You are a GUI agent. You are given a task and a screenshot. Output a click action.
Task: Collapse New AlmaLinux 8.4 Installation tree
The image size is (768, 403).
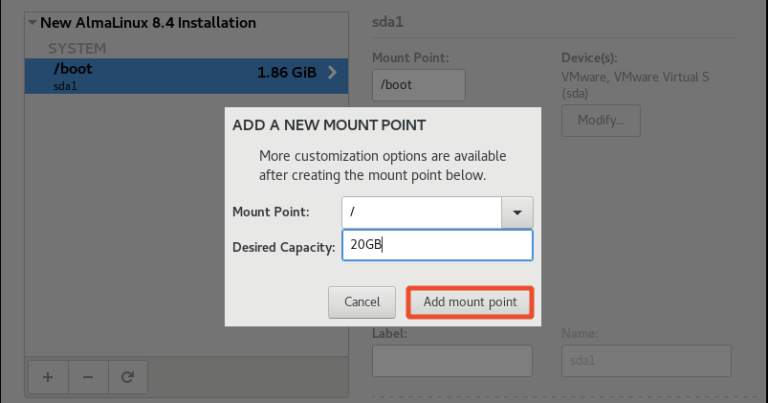point(32,23)
